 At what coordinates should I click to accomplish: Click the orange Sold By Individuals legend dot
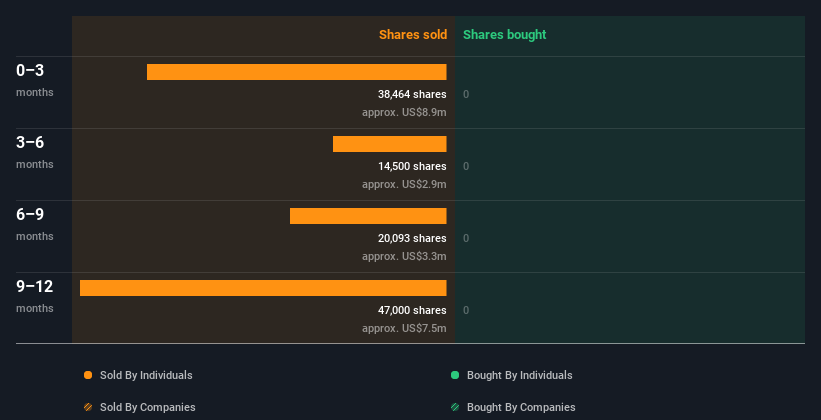(x=88, y=375)
